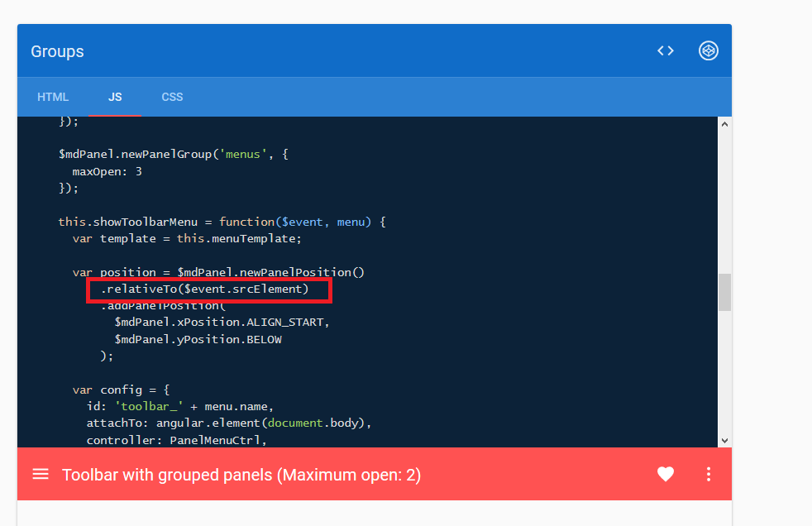This screenshot has height=526, width=812.
Task: Click 'var template = this.menuTemplate;' line
Action: click(187, 239)
